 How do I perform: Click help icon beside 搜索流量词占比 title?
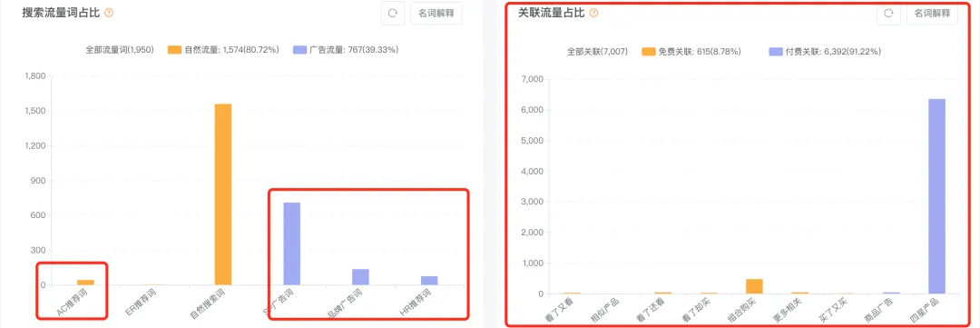click(x=110, y=13)
